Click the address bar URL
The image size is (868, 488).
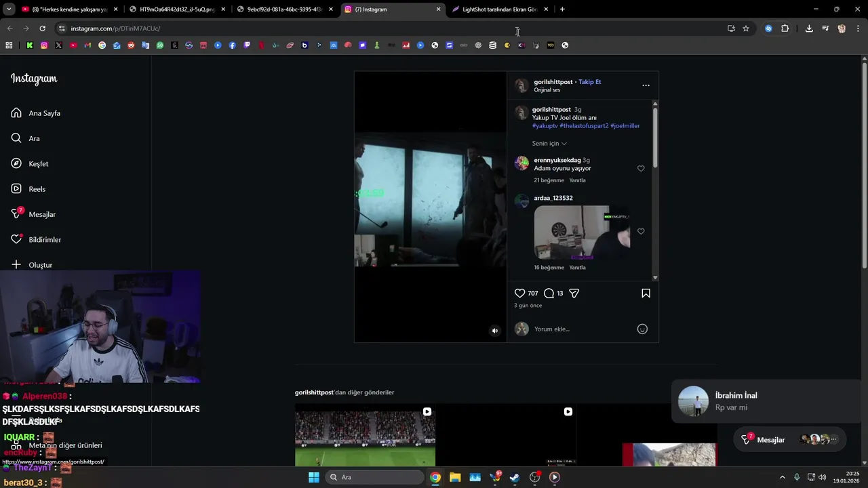point(115,28)
